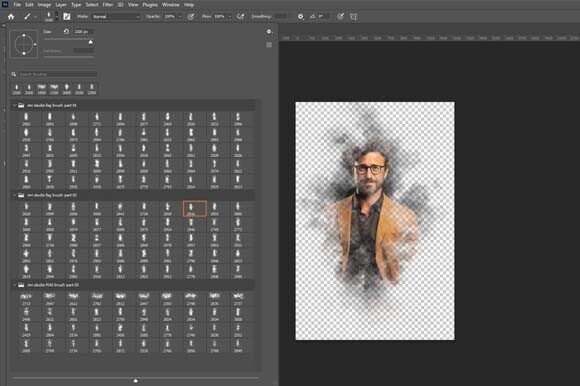Screen dimensions: 580x386
Task: Toggle pressure for opacity button
Action: pyautogui.click(x=191, y=17)
